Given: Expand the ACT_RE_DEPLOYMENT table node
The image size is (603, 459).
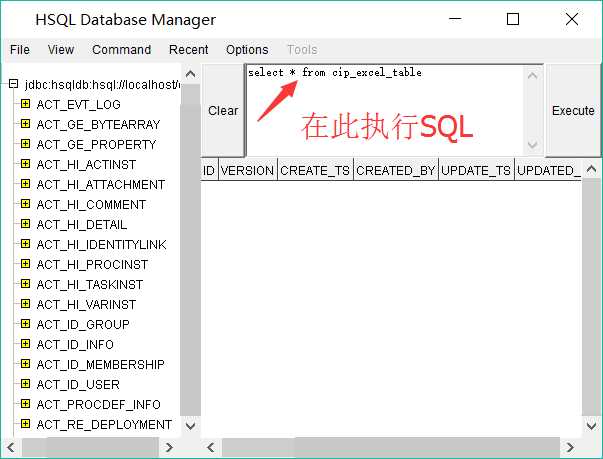Looking at the screenshot, I should [25, 424].
